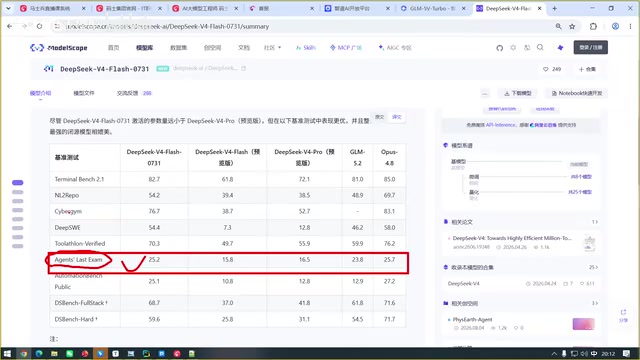Toggle the theme sun icon in header
Image resolution: width=640 pixels, height=360 pixels.
pos(513,48)
